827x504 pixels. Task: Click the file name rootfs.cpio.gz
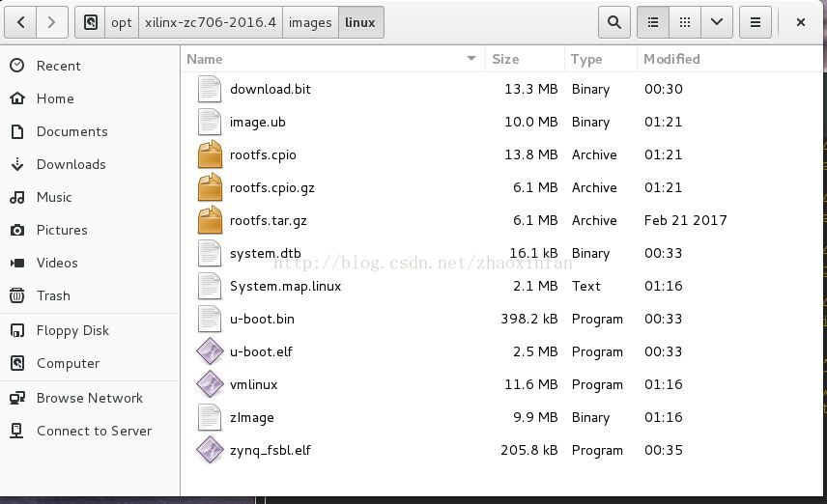tap(272, 188)
